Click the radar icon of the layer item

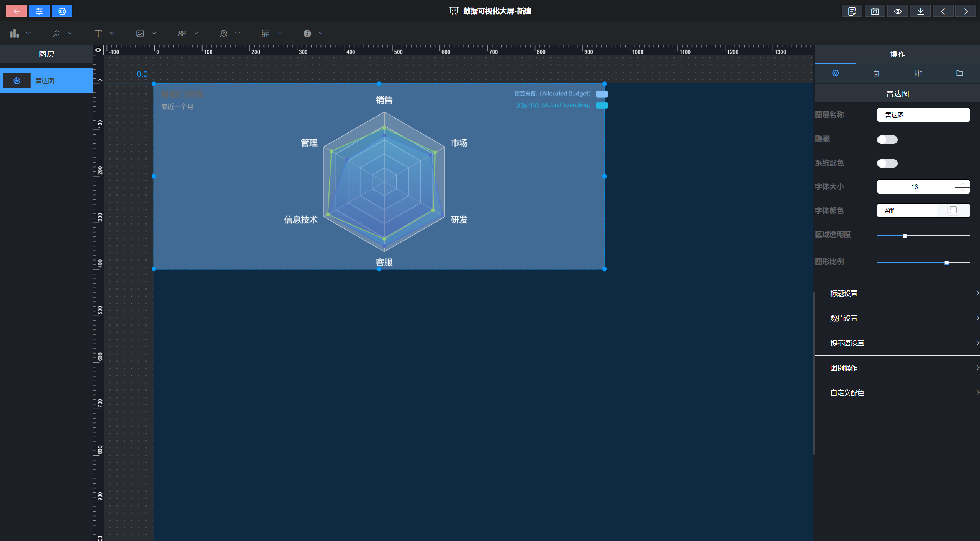pyautogui.click(x=17, y=81)
